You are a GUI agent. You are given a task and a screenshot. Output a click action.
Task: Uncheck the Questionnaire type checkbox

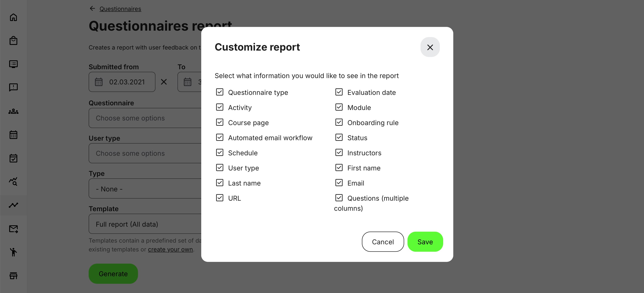[219, 92]
